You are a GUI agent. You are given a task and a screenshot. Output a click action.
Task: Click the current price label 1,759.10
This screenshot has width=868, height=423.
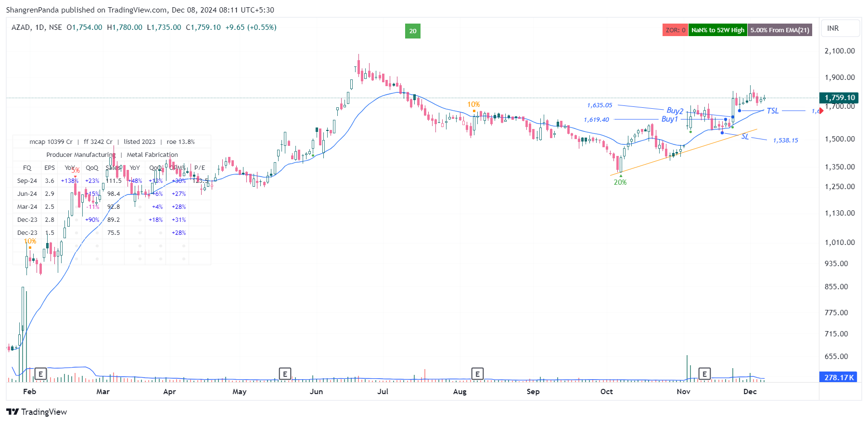click(840, 98)
